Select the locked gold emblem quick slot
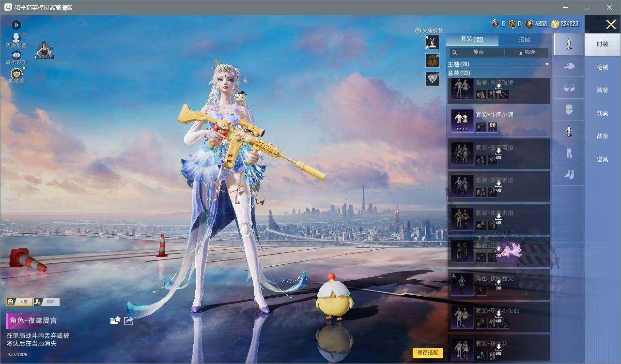Screen dimensions: 621x364 (x=432, y=61)
